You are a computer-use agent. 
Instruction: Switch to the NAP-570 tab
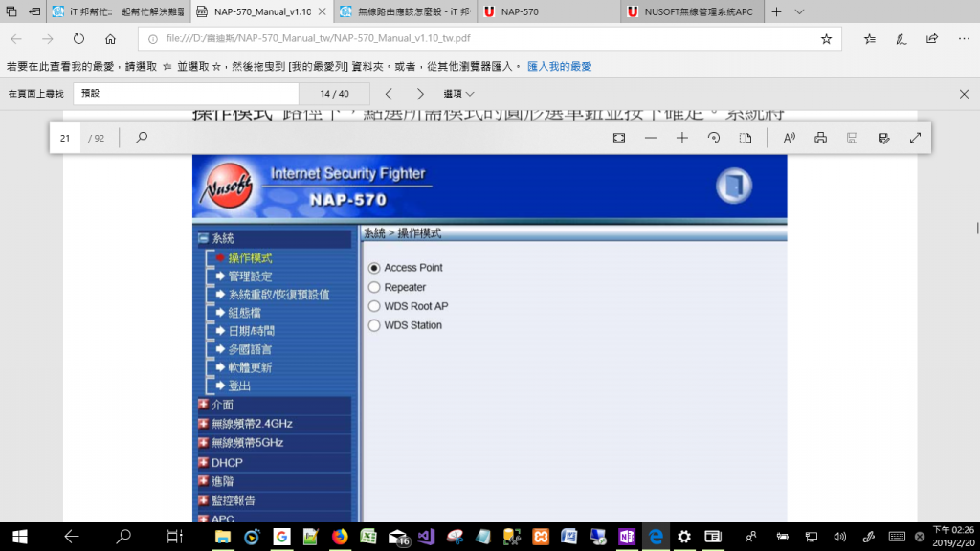click(548, 11)
